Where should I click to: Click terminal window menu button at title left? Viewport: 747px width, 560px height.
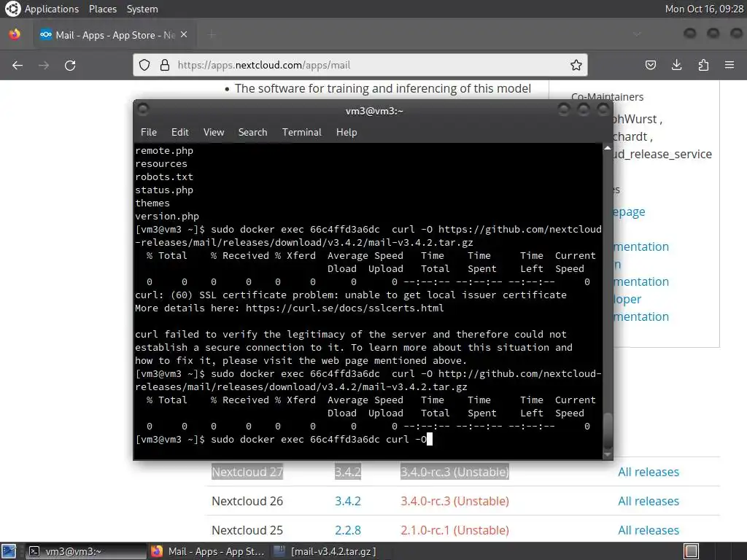(x=142, y=109)
